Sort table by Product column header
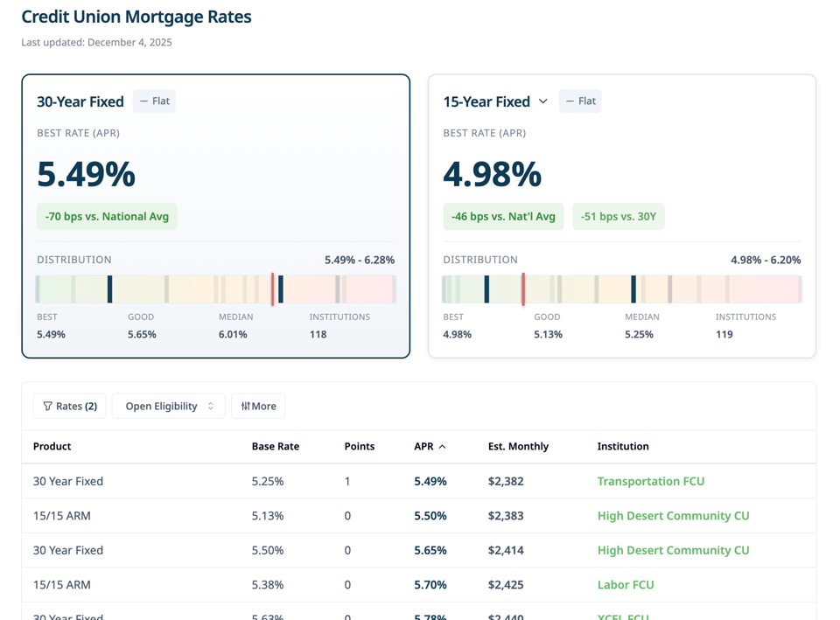Screen dimensions: 840x620 point(52,446)
